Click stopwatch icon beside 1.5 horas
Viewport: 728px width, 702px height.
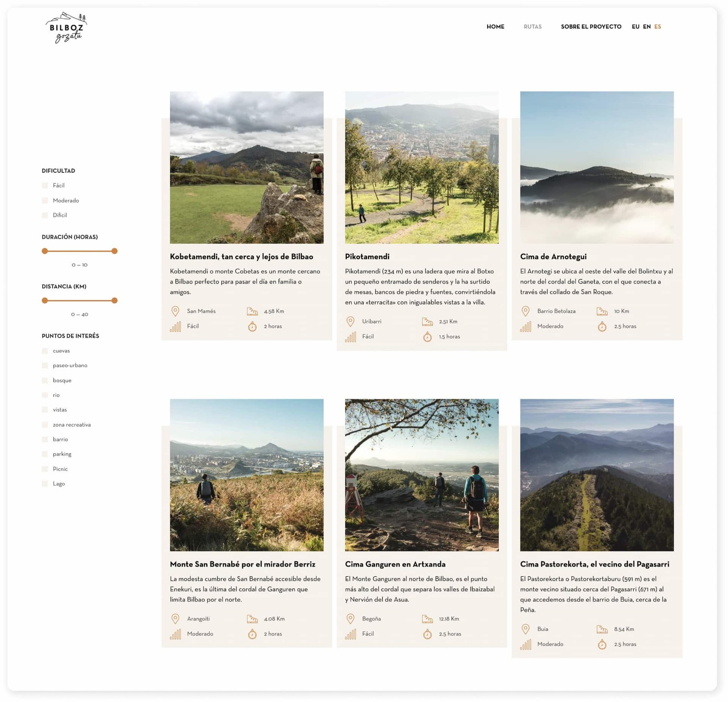(x=427, y=337)
